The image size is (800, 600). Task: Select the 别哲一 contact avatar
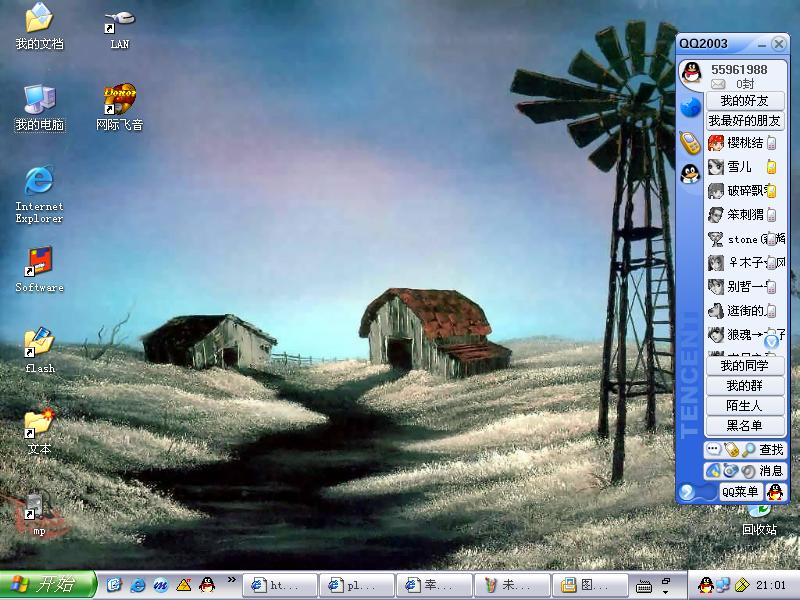click(x=716, y=287)
